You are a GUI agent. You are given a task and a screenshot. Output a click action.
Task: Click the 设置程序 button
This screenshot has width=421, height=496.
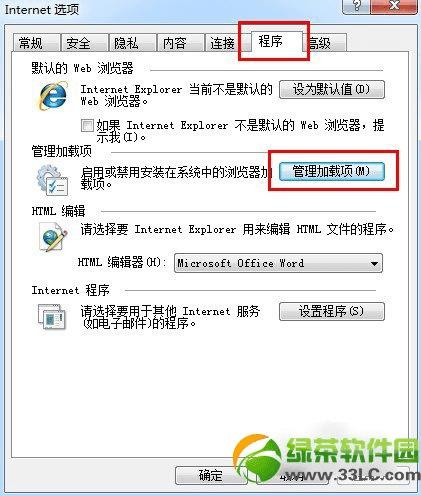click(332, 311)
